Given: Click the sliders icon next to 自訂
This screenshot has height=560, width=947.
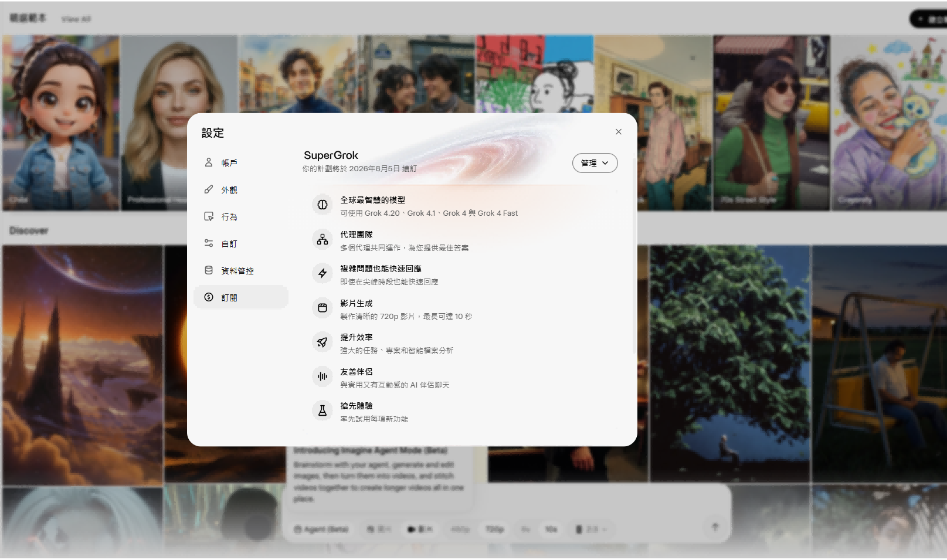Looking at the screenshot, I should 209,243.
